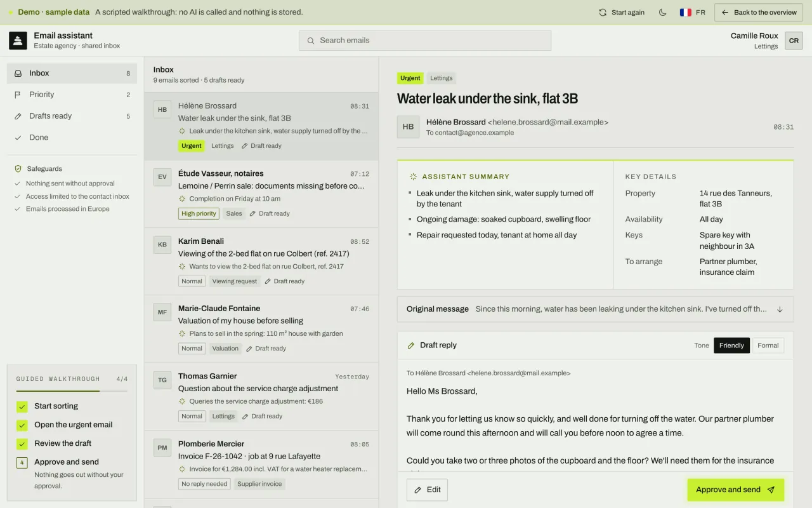Open the service charge adjustment email

pyautogui.click(x=261, y=397)
